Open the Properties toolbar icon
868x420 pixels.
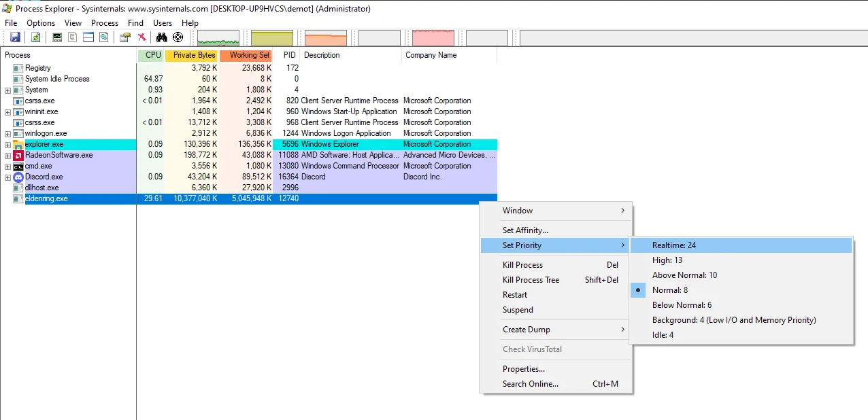click(125, 37)
